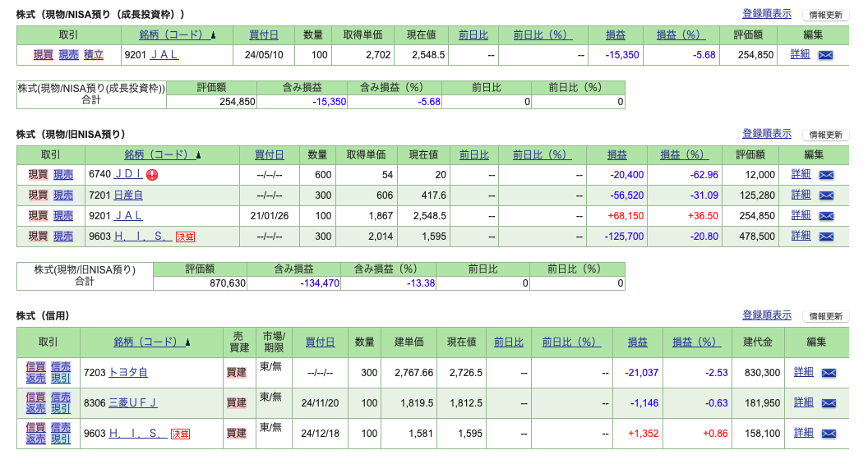868x464 pixels.
Task: Sort 信用 table by 銘柄（コード） header
Action: pyautogui.click(x=152, y=342)
